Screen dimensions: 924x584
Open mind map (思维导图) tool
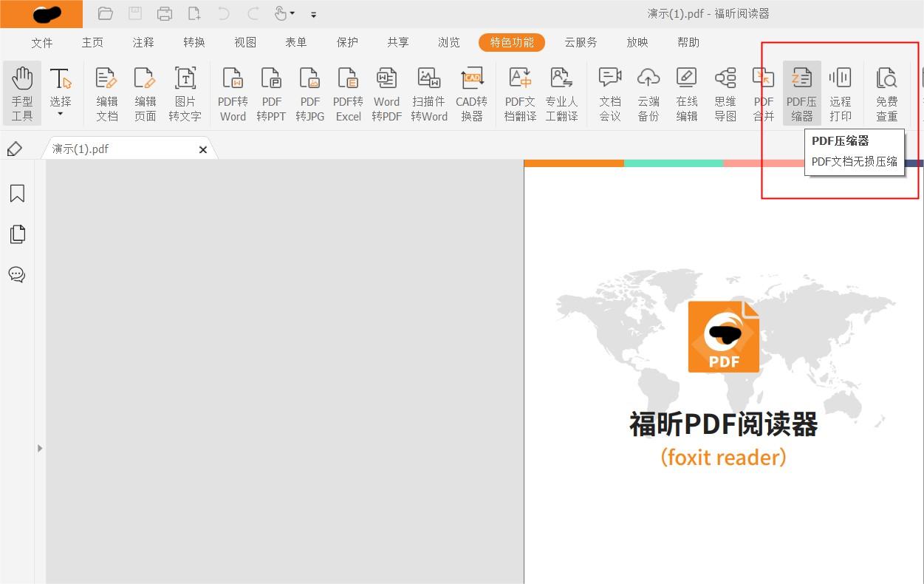(725, 93)
